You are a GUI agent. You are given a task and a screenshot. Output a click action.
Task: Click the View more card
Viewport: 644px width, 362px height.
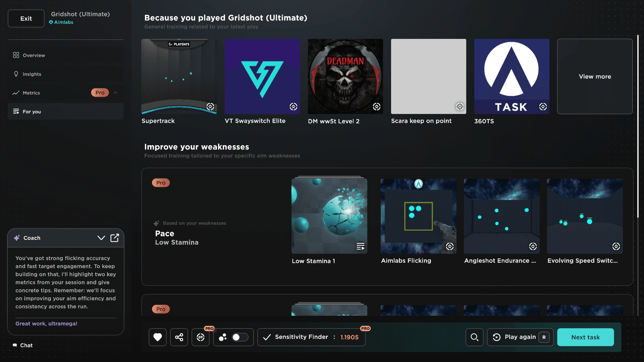coord(595,76)
